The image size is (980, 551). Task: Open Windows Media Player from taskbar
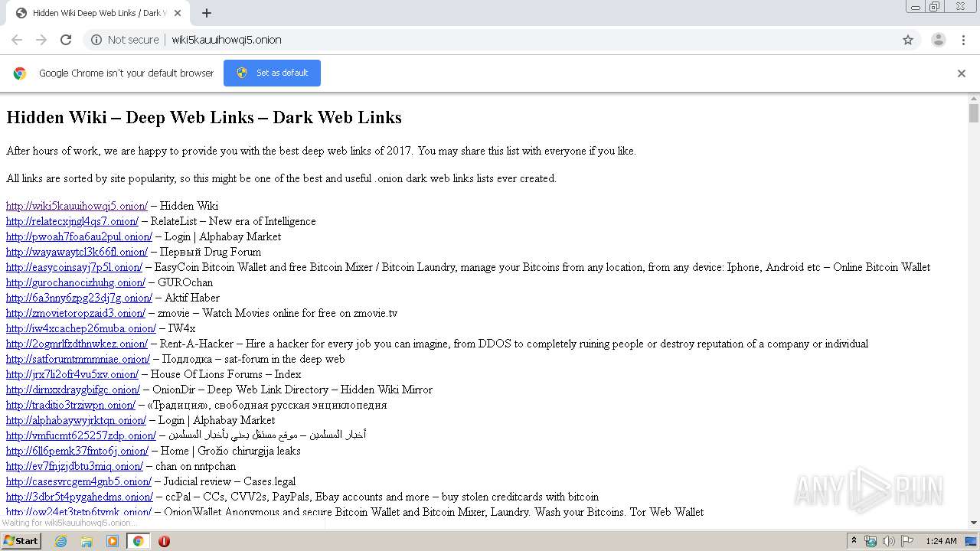click(113, 541)
